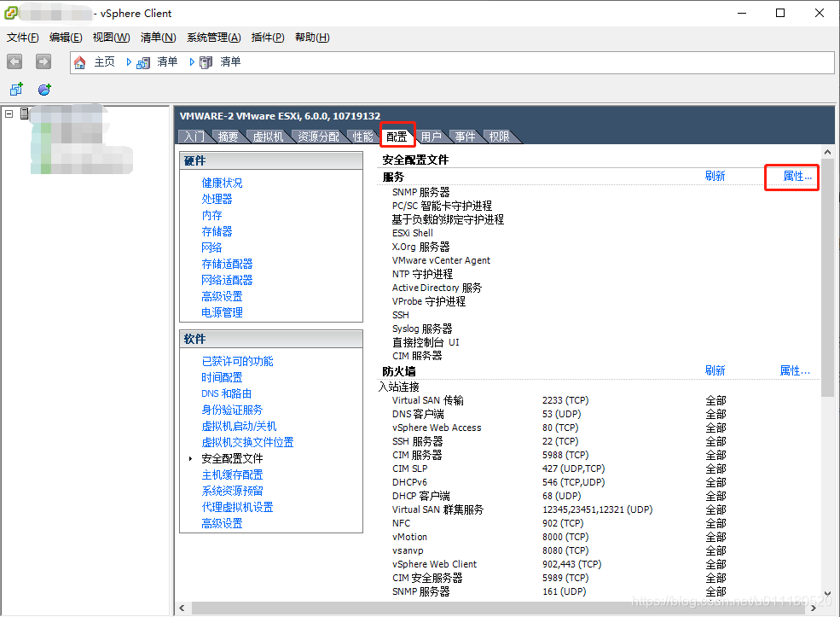Select the NTP 守护进程 service entry
The image size is (840, 617).
point(423,274)
